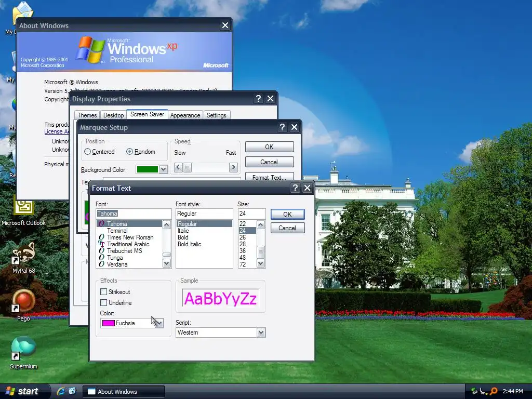532x399 pixels.
Task: Click the speed slider thumb
Action: (x=187, y=167)
